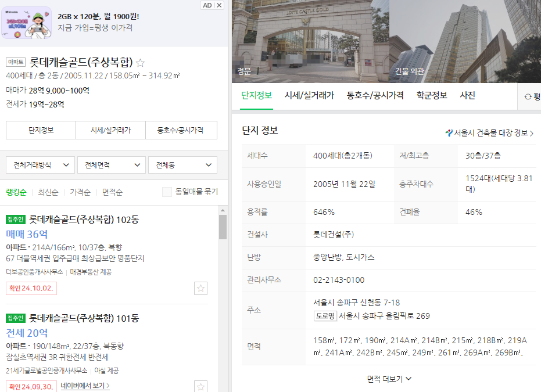Click the listing scrollbar thumb
Viewport: 541px width, 392px height.
[223, 227]
